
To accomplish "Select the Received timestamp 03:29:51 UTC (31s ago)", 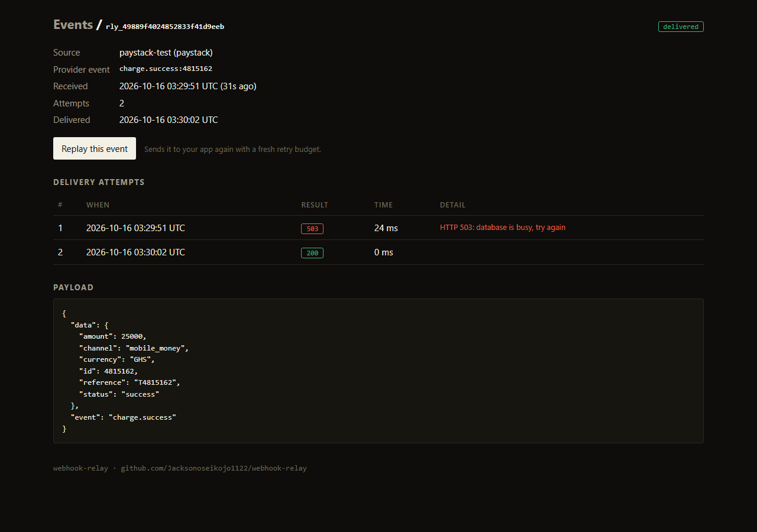I will tap(187, 86).
